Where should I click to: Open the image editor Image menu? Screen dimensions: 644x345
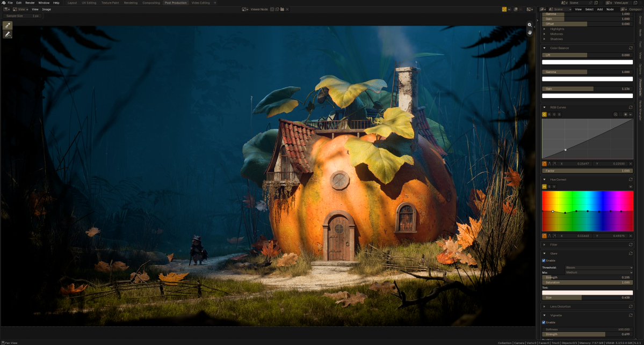[x=46, y=9]
